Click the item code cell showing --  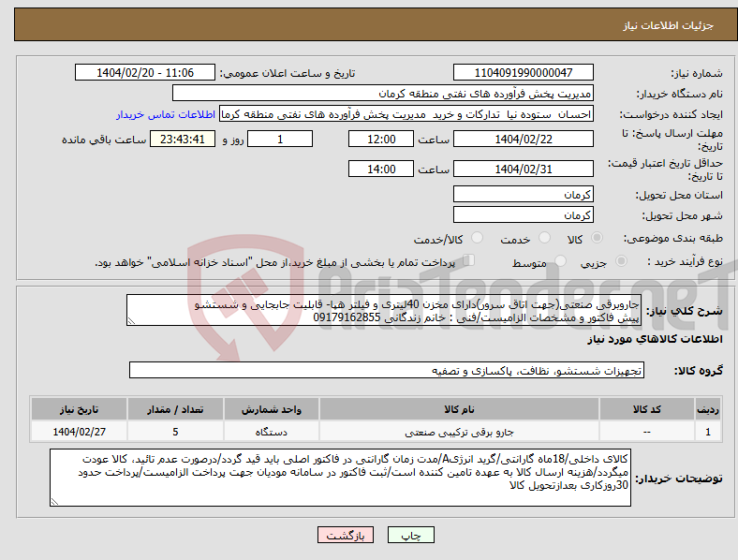(647, 432)
